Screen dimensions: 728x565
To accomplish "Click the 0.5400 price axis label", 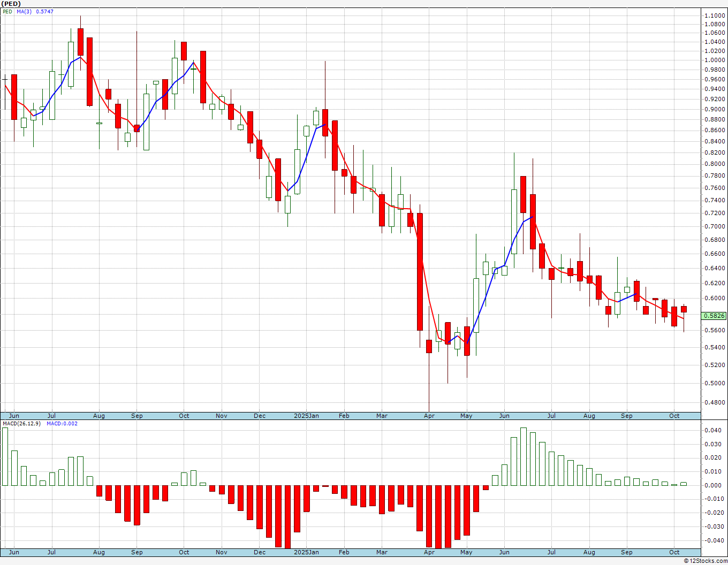I will [715, 347].
